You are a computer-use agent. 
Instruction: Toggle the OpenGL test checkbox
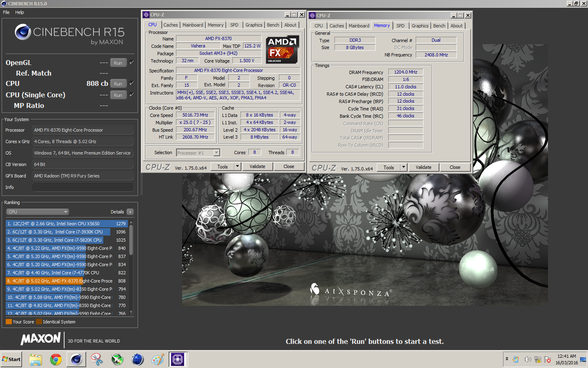[131, 62]
